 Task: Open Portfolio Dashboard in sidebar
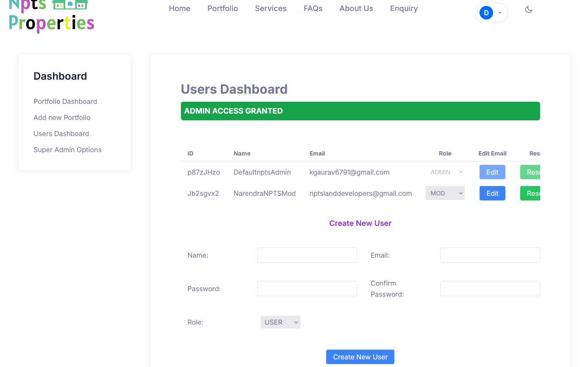point(65,101)
